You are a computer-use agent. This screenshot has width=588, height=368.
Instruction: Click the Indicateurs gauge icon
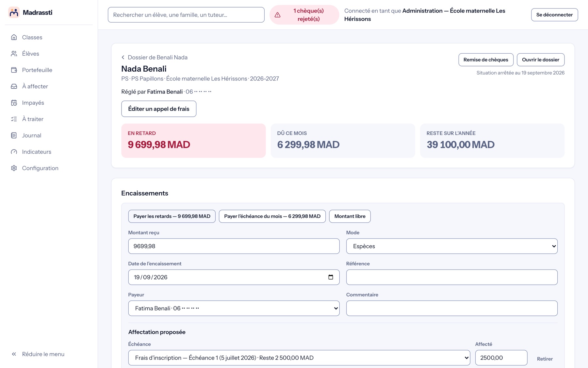(x=14, y=152)
